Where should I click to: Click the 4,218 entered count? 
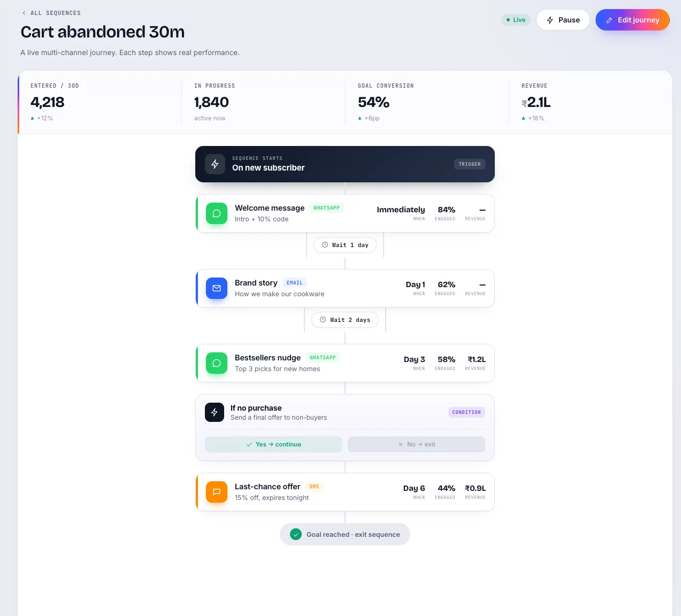pos(48,102)
